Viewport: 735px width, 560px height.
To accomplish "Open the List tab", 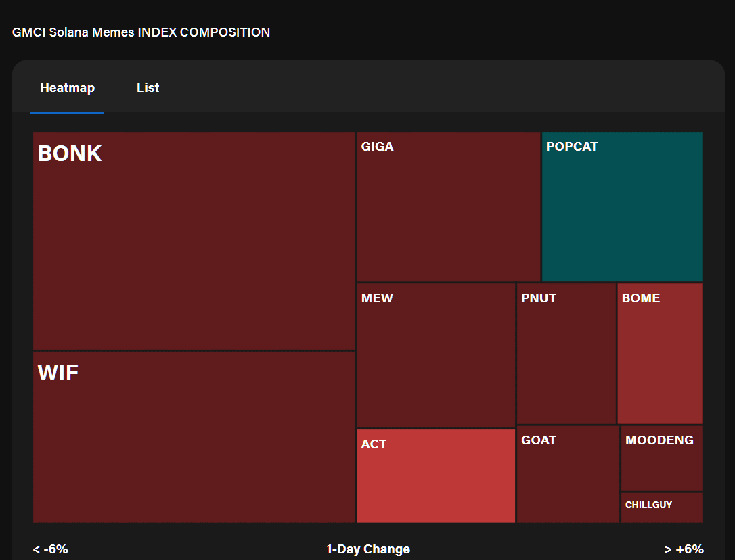I will click(x=148, y=88).
